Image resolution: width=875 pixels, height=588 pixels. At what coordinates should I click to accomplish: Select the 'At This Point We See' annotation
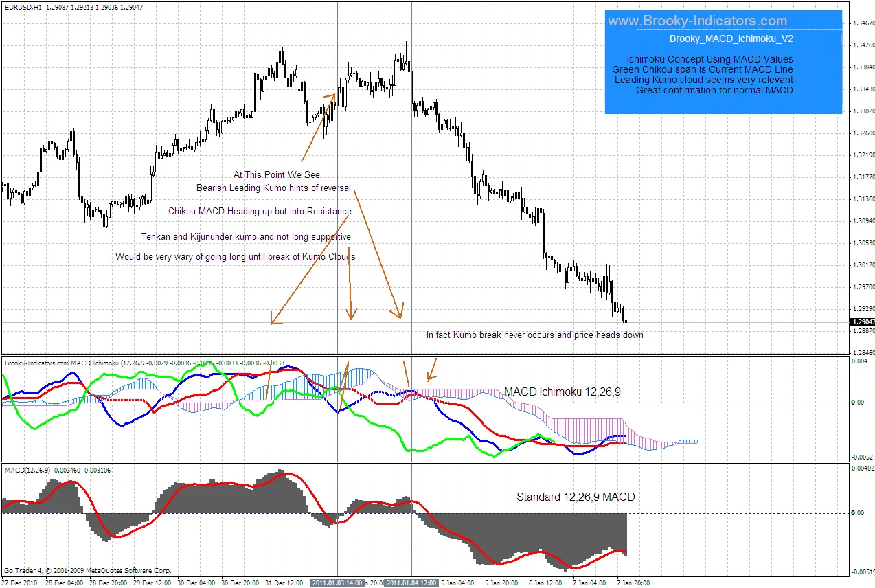click(276, 175)
